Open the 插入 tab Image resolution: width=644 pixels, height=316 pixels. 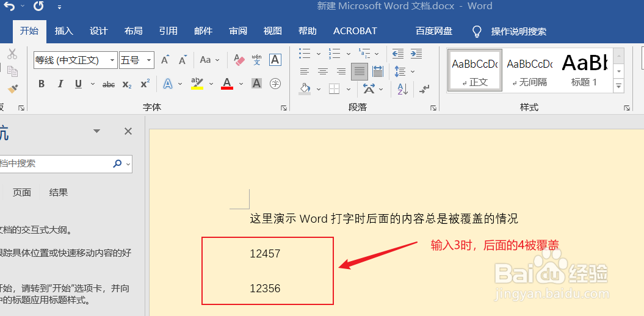(63, 31)
